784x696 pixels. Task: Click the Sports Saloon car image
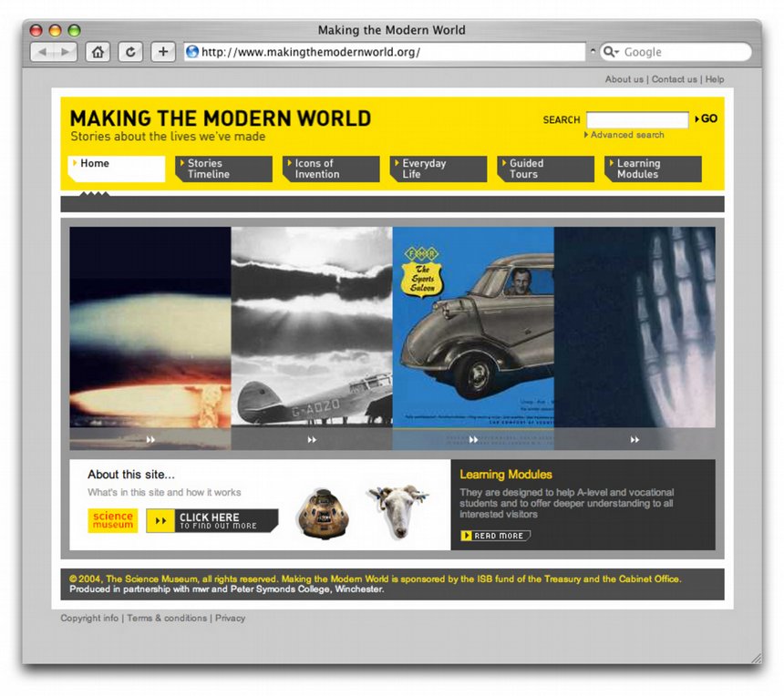[473, 327]
